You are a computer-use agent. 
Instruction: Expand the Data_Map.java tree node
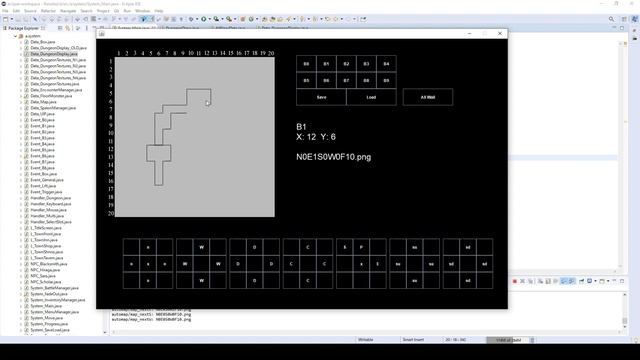tap(21, 102)
